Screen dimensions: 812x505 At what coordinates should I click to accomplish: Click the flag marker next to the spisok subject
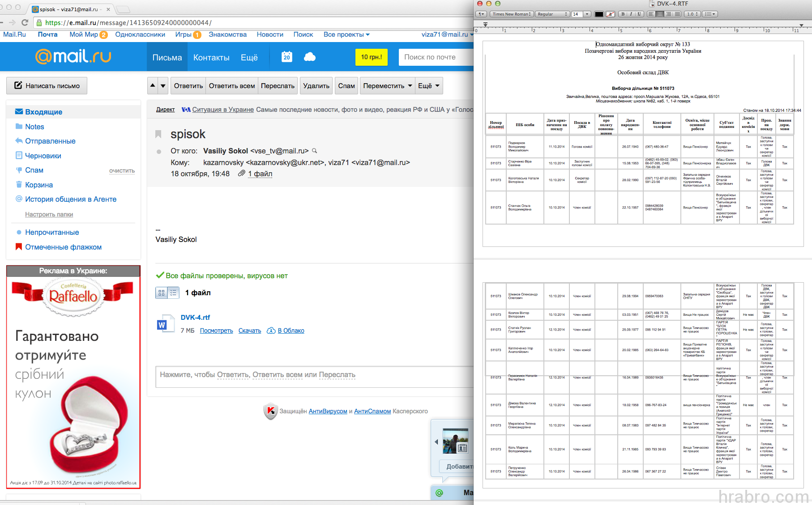point(158,134)
